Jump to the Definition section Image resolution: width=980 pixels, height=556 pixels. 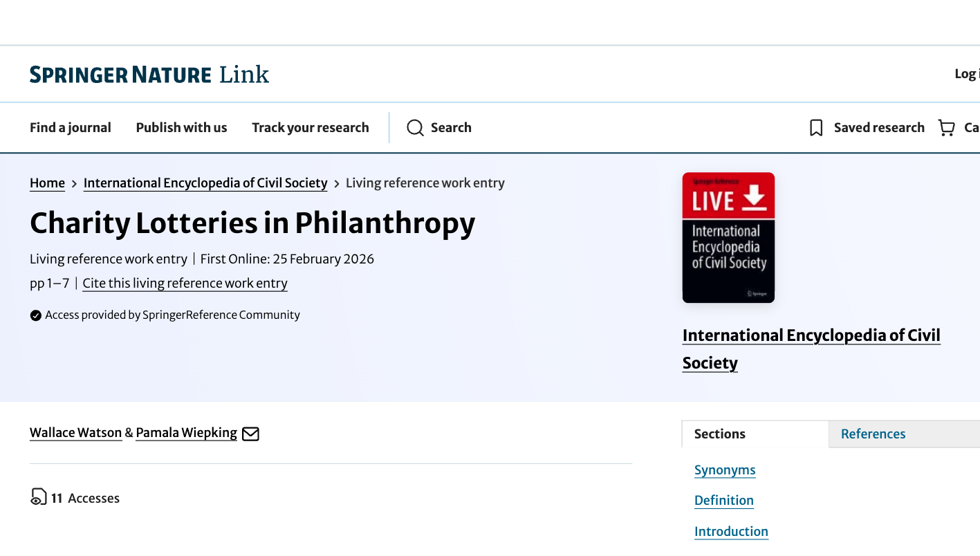pos(724,501)
